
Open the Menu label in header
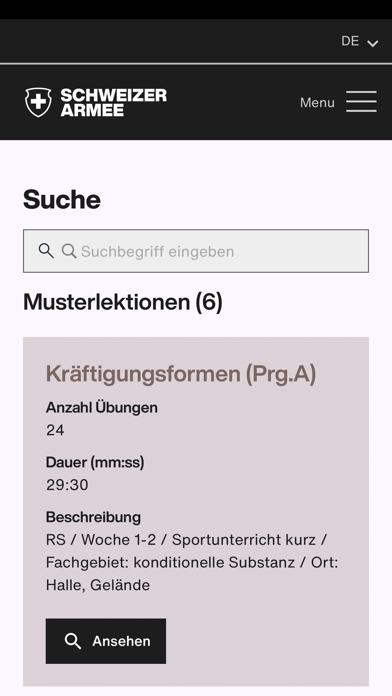pos(317,103)
